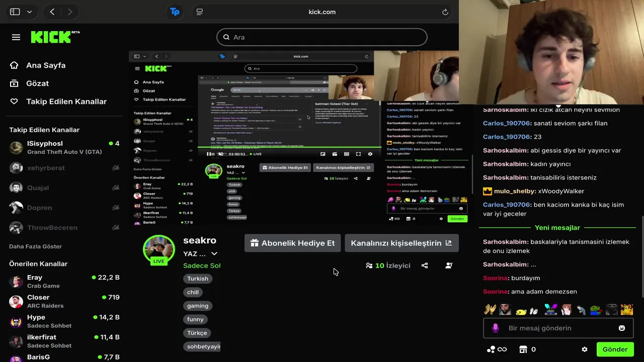Click the user key icon next to share
The width and height of the screenshot is (644, 362).
(x=449, y=265)
